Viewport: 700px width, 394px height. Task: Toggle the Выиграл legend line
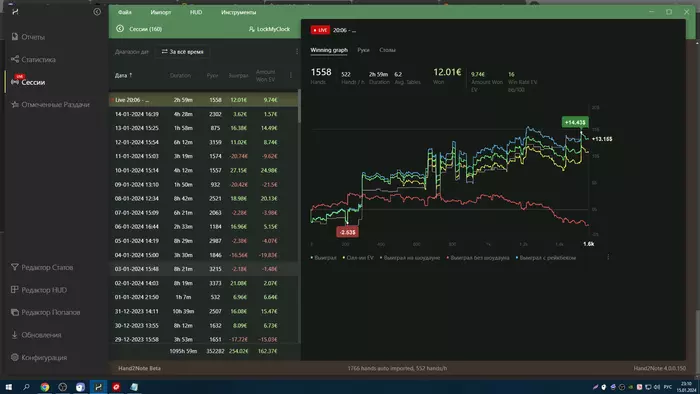coord(324,257)
